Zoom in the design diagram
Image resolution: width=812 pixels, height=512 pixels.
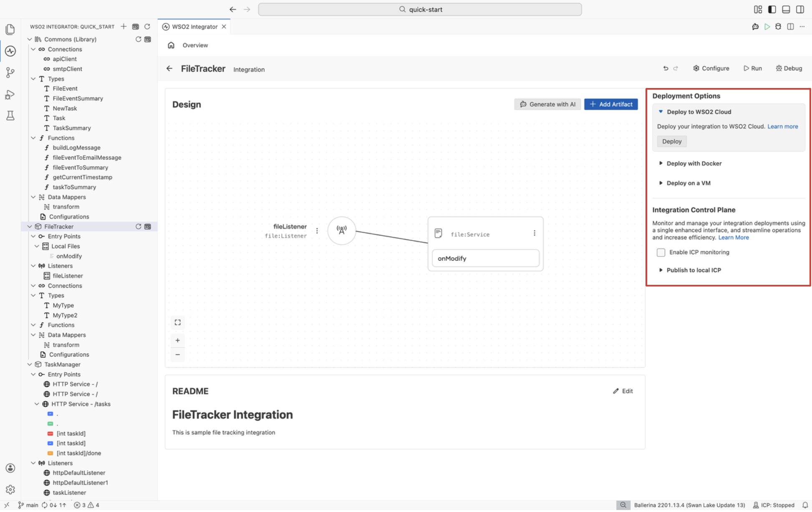(x=178, y=341)
